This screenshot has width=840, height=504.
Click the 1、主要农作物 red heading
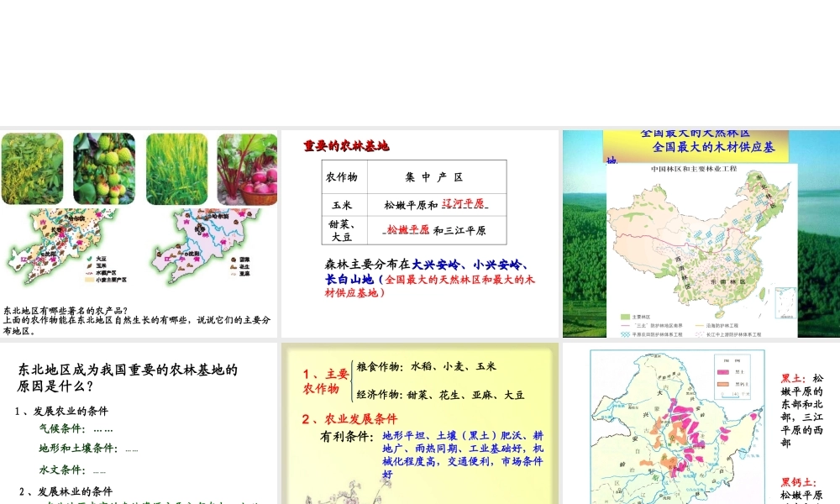326,381
